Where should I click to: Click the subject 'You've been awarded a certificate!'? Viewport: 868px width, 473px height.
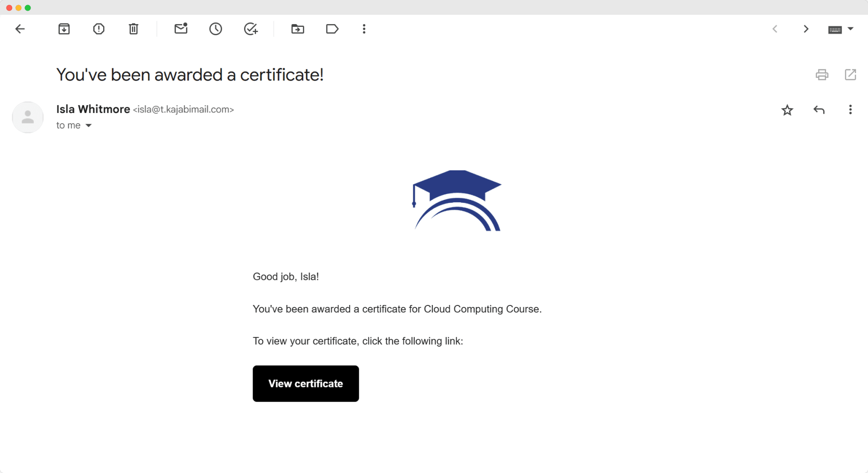(x=190, y=75)
